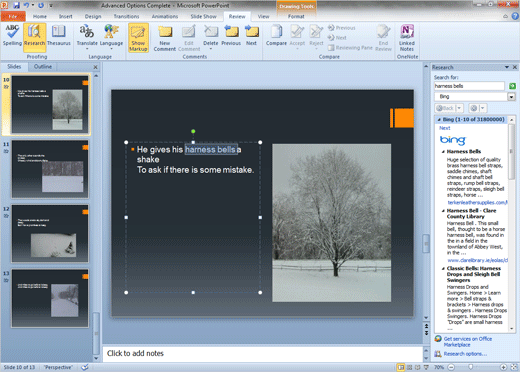Adjust the zoom slider in status bar
Viewport: 520px width, 372px height.
pos(470,367)
